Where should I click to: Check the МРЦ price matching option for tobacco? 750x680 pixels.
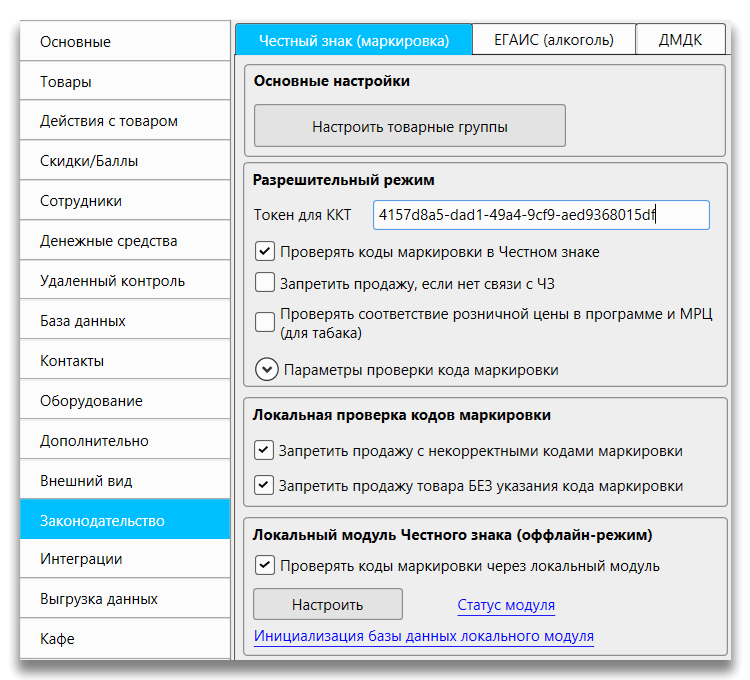(x=265, y=322)
